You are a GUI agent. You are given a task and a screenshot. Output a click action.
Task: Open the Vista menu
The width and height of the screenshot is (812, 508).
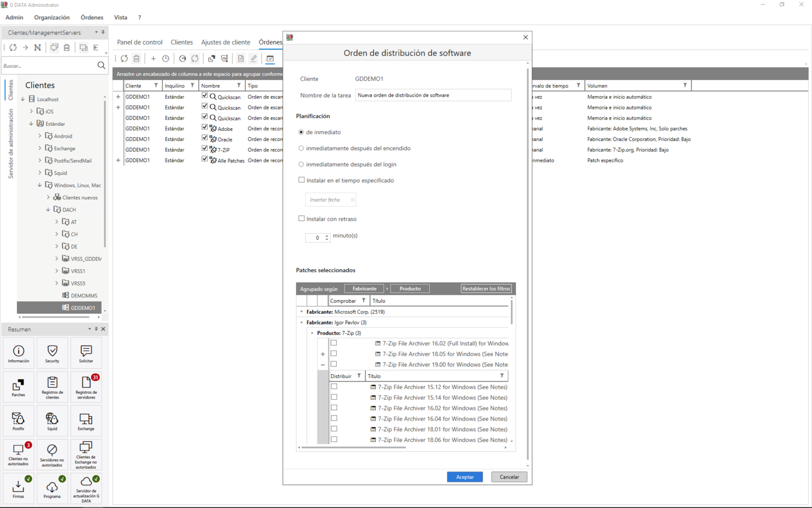coord(121,17)
